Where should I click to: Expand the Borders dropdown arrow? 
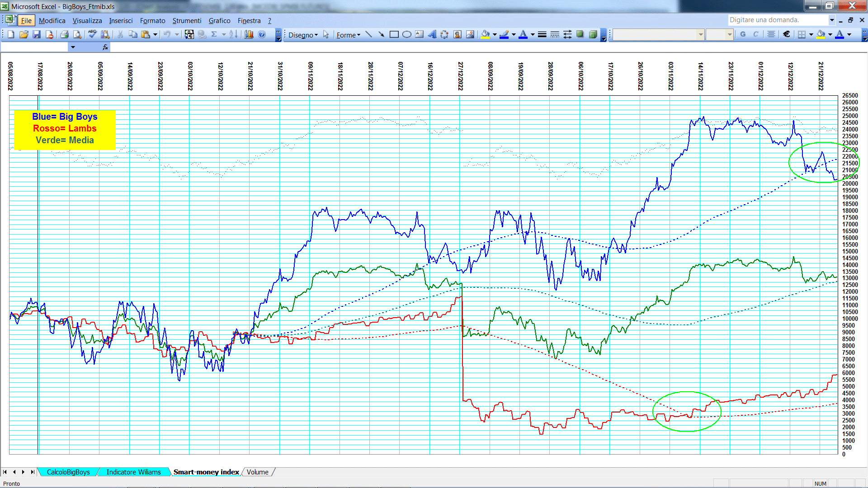(811, 34)
